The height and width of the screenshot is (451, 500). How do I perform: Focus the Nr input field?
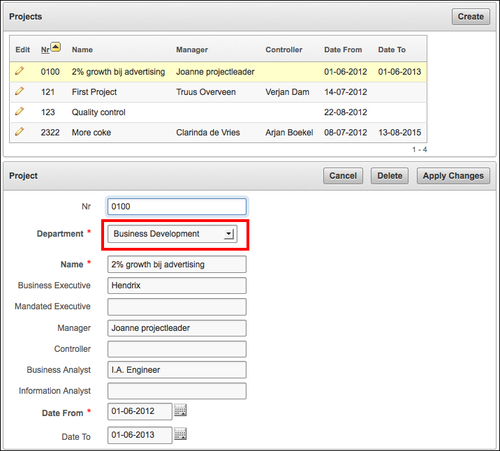coord(177,207)
